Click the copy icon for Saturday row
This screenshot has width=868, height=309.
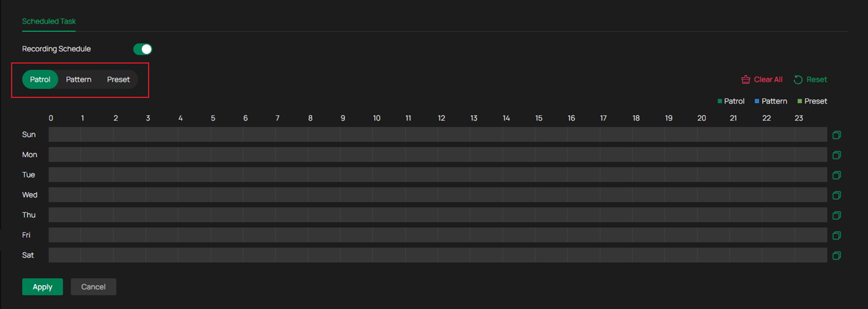(837, 256)
